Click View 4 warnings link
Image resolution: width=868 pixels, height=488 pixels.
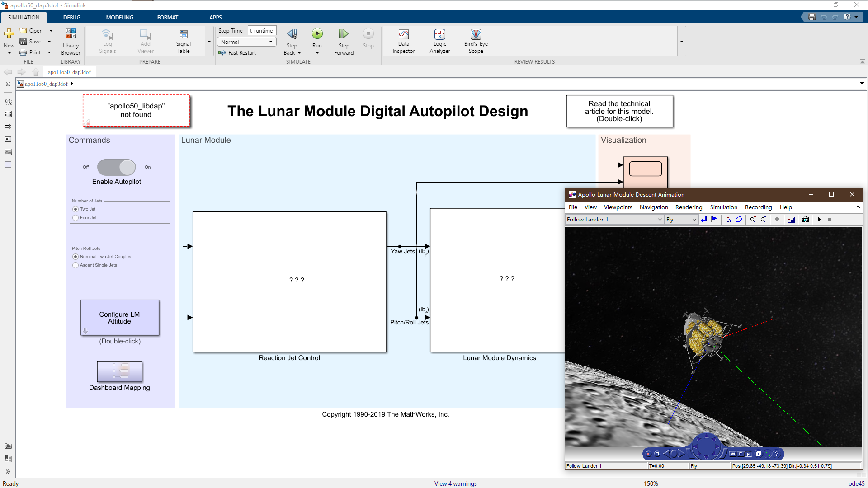coord(455,483)
